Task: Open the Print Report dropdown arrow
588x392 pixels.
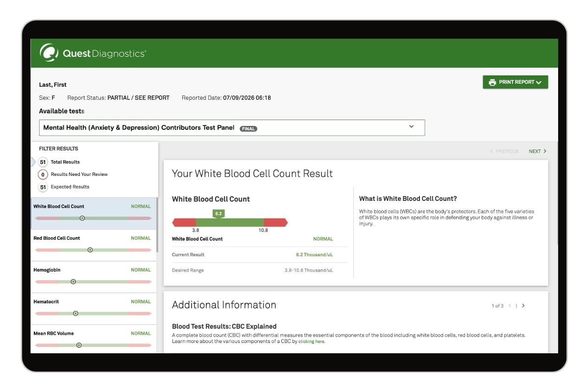Action: (539, 82)
